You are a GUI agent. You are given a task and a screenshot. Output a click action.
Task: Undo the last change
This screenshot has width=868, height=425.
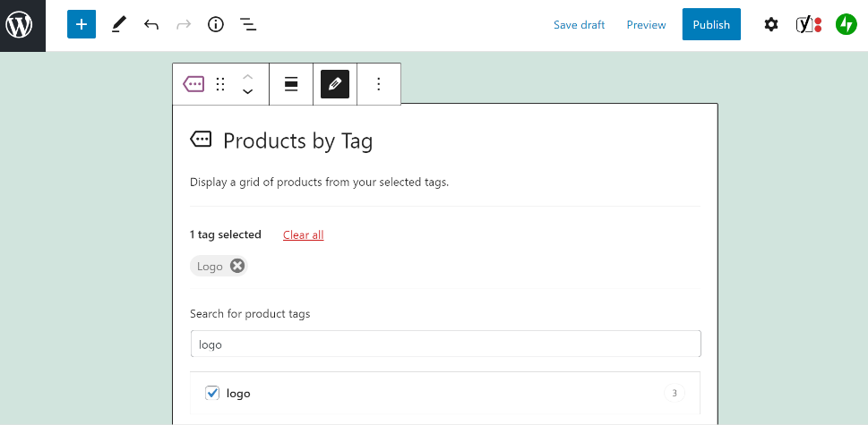151,25
